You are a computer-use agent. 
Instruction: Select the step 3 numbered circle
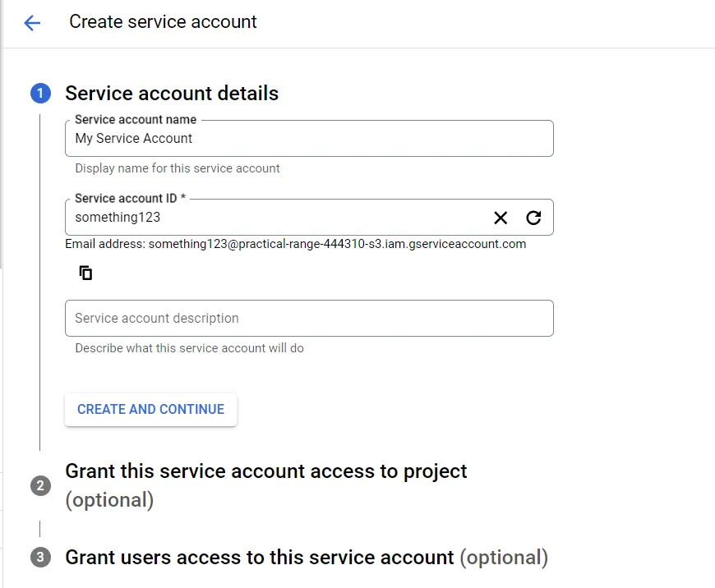(40, 557)
